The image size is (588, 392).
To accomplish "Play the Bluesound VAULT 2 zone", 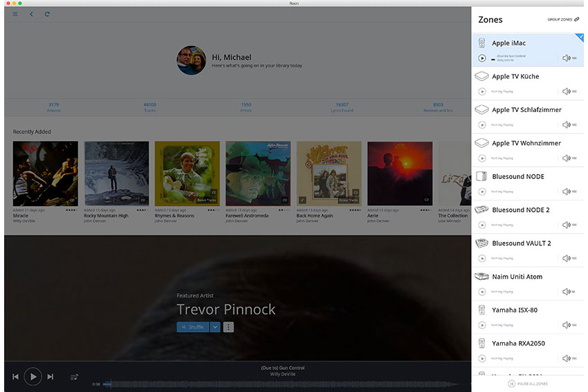I will 482,258.
